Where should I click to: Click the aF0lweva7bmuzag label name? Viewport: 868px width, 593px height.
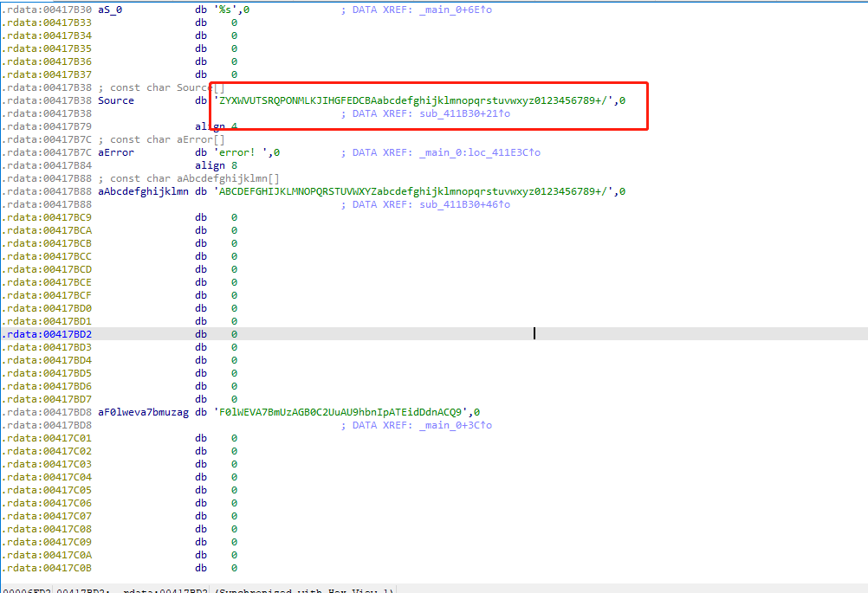coord(143,412)
